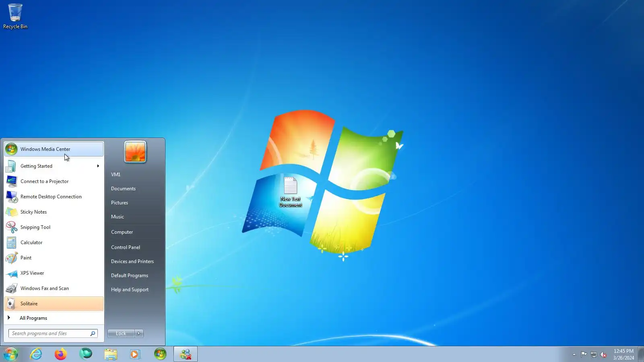Launch Windows Fax and Scan
The height and width of the screenshot is (362, 644).
54,288
